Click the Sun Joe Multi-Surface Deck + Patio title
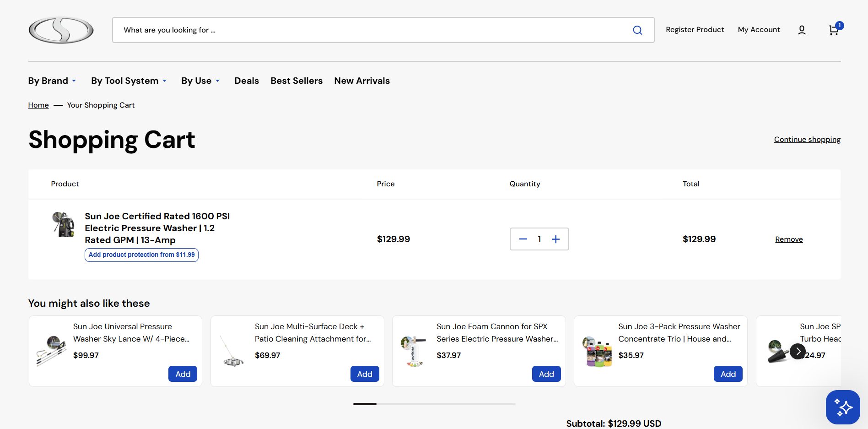Screen dimensions: 868x429 [313, 333]
